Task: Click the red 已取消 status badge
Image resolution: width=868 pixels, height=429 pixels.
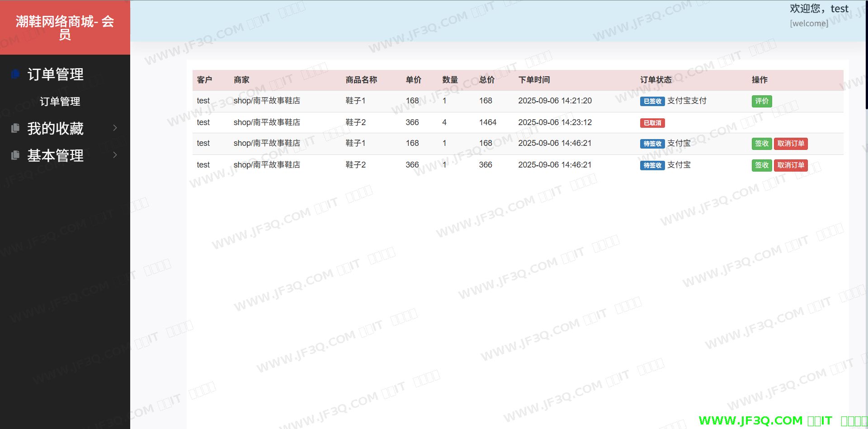Action: (x=652, y=123)
